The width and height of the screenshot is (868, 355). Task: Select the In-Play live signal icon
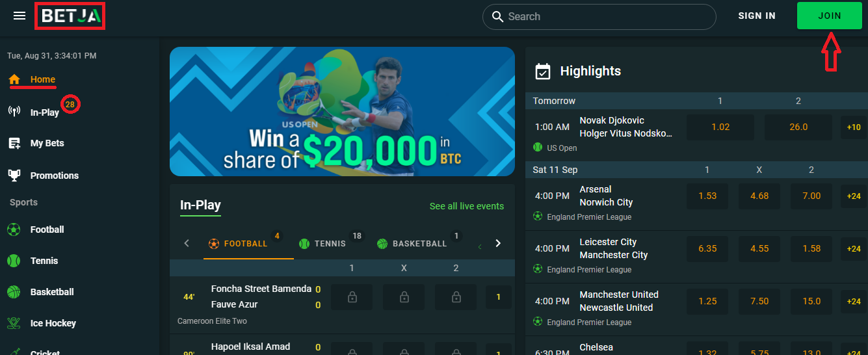pos(14,112)
